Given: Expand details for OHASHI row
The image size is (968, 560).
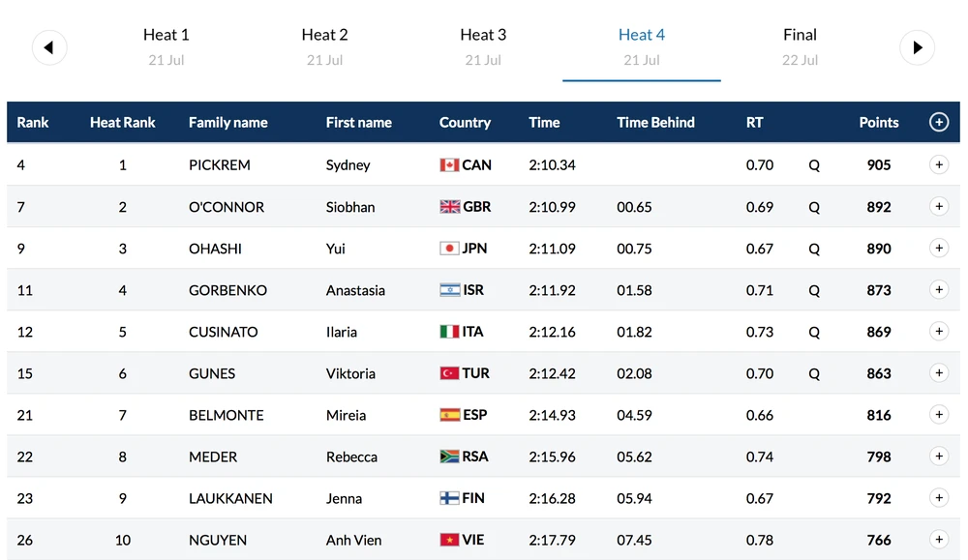Looking at the screenshot, I should pos(938,248).
